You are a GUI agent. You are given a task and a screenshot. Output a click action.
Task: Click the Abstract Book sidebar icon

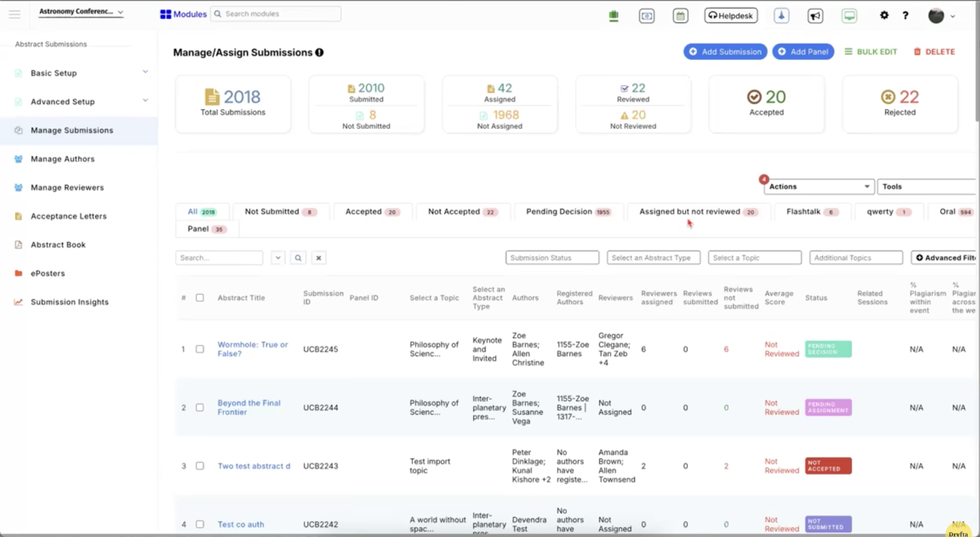click(18, 244)
